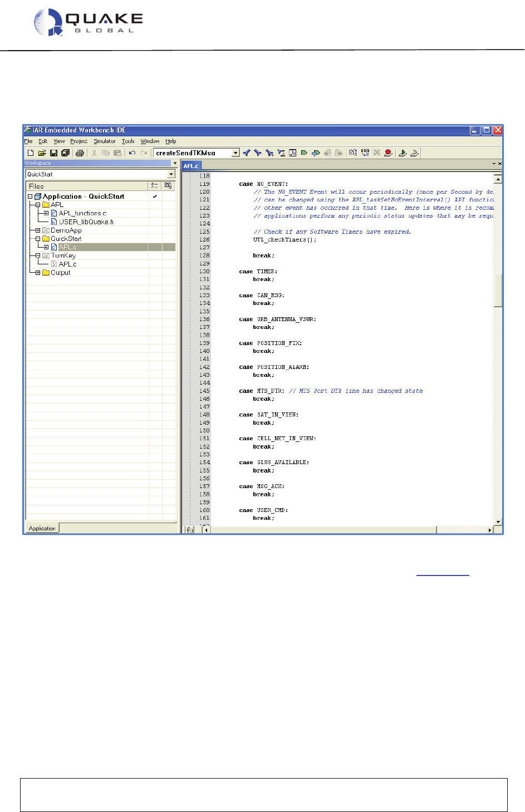Open the Edit menu
This screenshot has width=525, height=812.
pyautogui.click(x=43, y=141)
